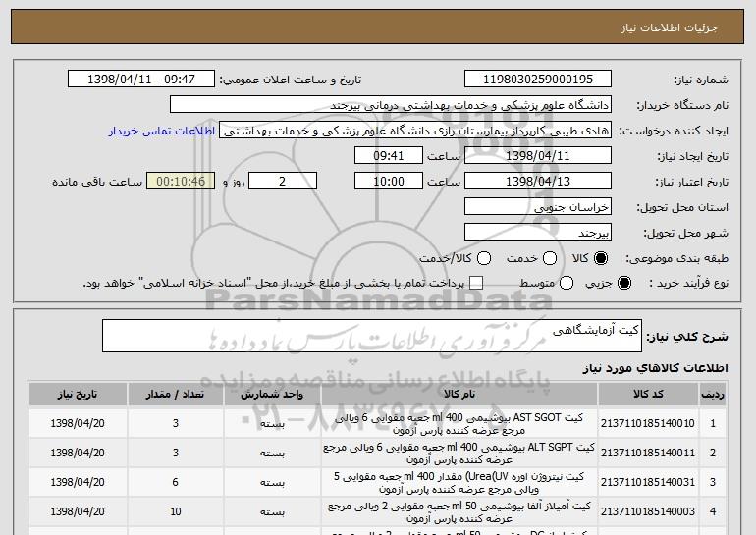Click the شماره نیاز field 1198030259000195
Image resolution: width=756 pixels, height=535 pixels.
538,80
